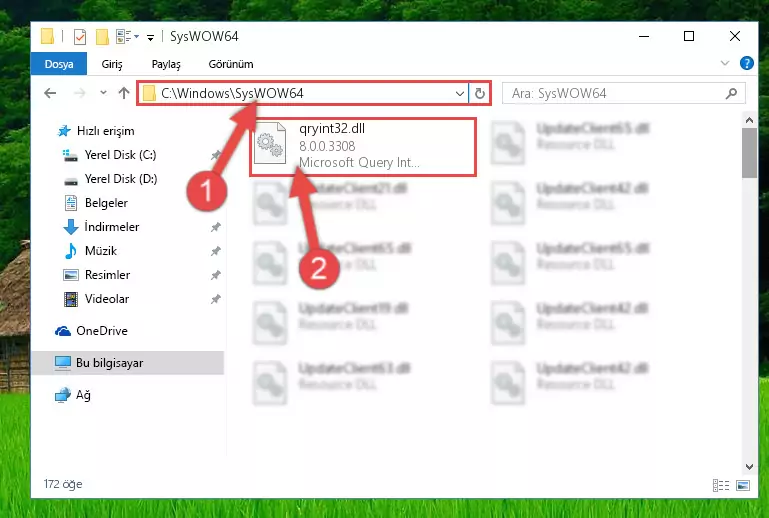Click the scrollbar down arrow
Image resolution: width=769 pixels, height=518 pixels.
click(749, 466)
